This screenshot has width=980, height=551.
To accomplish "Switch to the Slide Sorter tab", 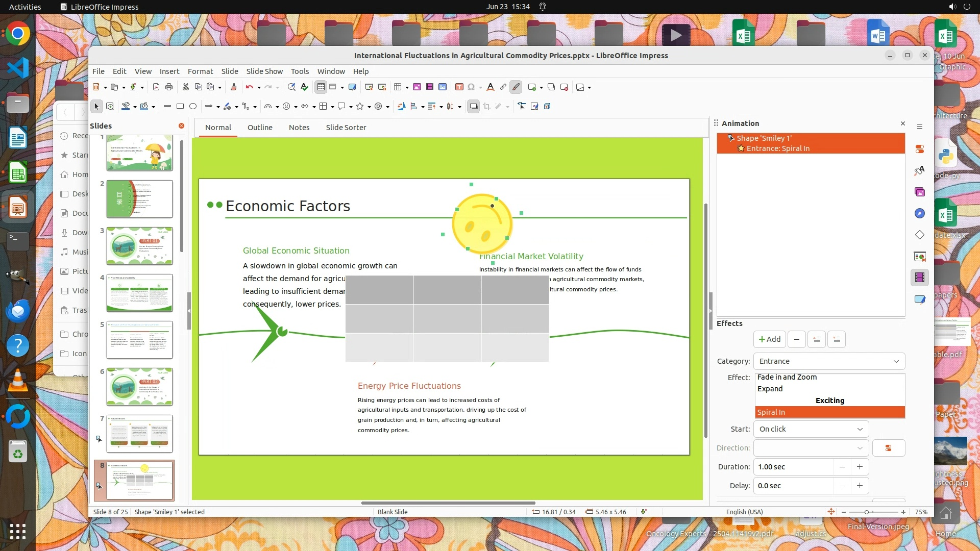I will click(x=346, y=128).
